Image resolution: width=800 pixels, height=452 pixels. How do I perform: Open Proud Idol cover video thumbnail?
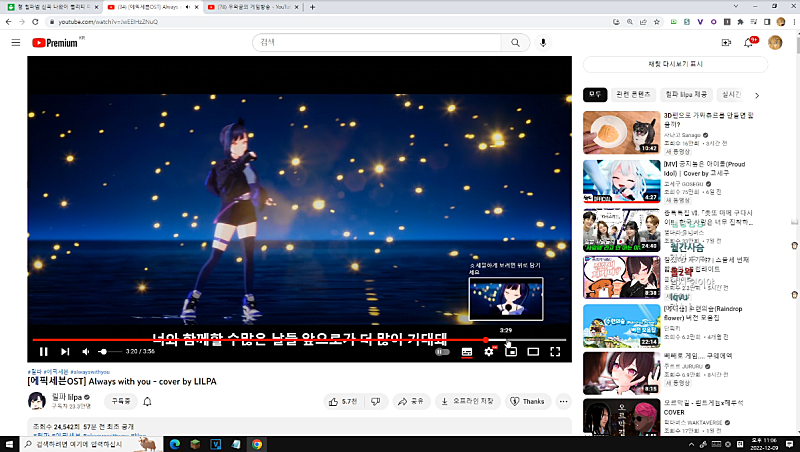pos(621,181)
